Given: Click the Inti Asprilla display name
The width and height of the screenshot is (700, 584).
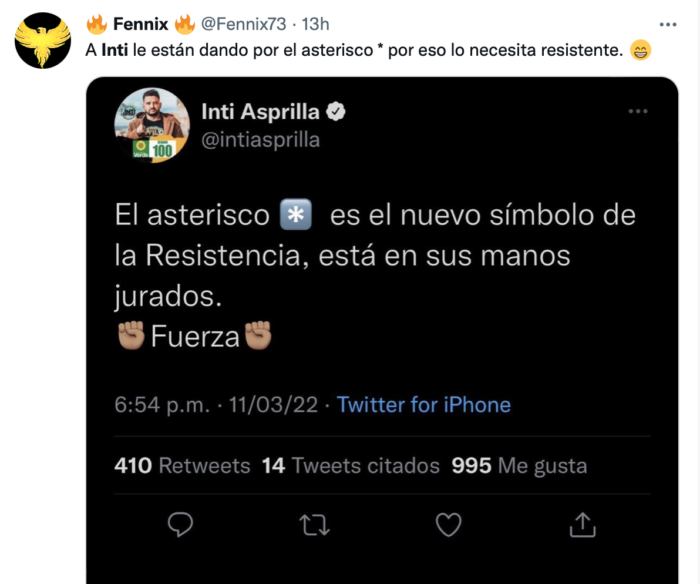Looking at the screenshot, I should point(262,113).
